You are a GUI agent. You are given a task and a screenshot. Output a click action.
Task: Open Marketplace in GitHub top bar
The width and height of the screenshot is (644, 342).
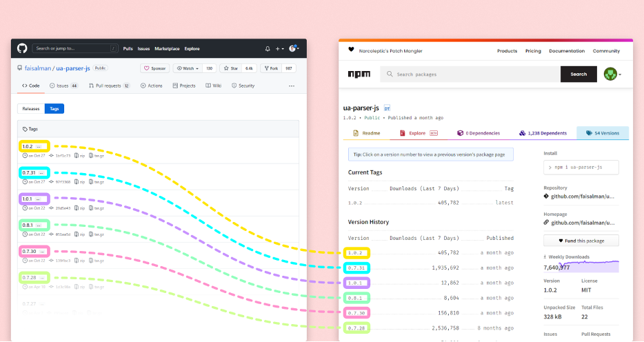click(167, 48)
